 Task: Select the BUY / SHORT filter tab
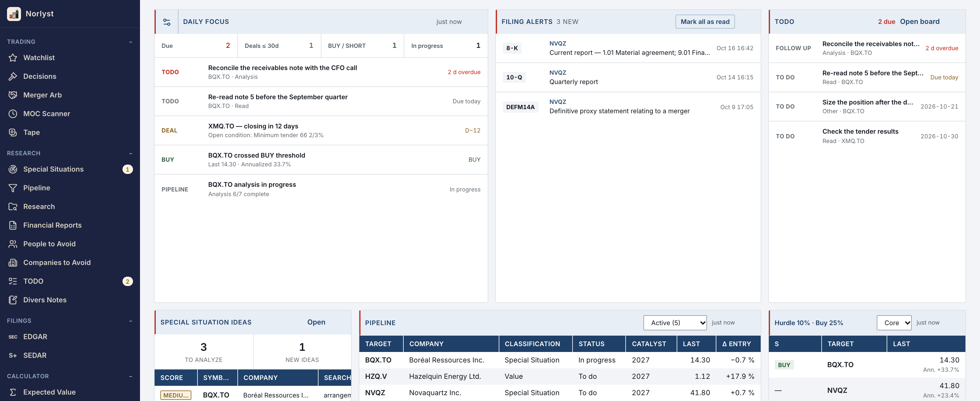point(362,46)
